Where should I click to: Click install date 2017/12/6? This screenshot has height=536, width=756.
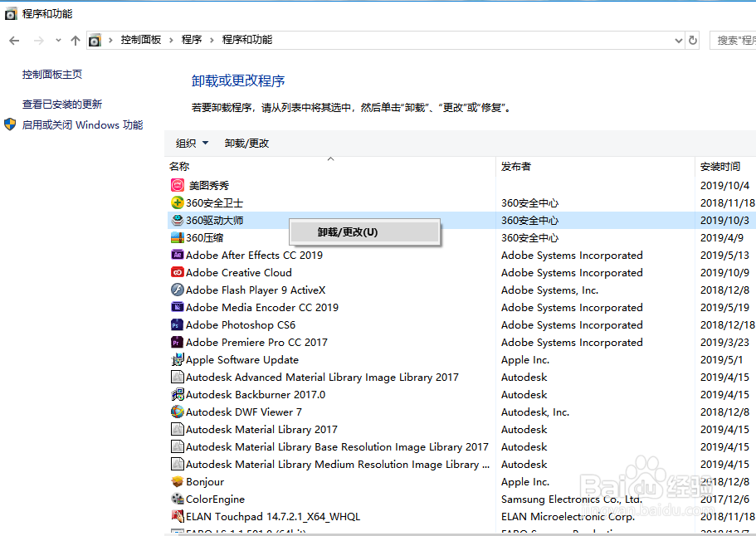tap(724, 499)
